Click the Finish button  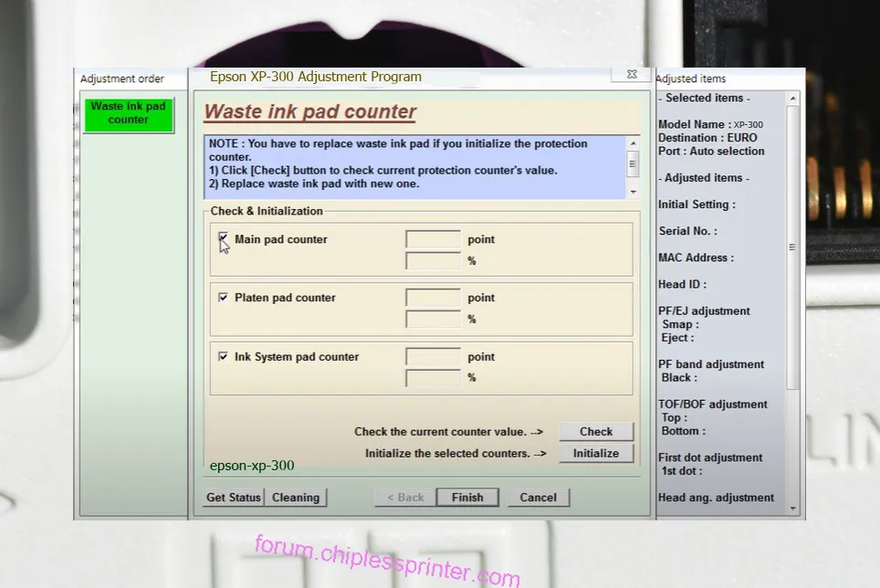[x=467, y=497]
